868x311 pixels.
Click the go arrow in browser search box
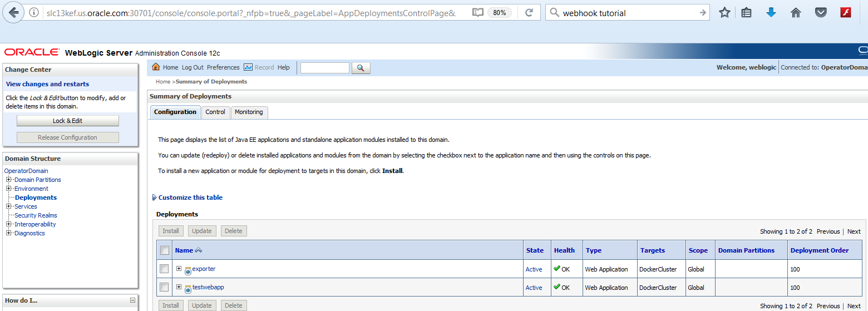pyautogui.click(x=703, y=13)
